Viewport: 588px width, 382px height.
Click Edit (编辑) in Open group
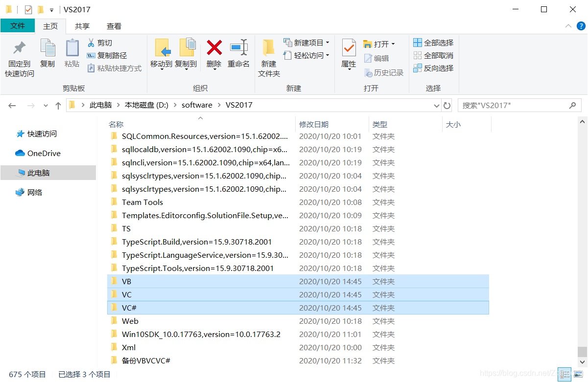[x=376, y=58]
